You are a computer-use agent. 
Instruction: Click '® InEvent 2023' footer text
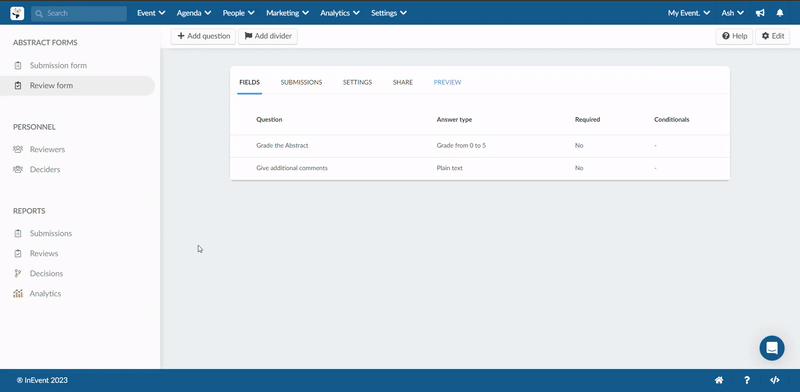[42, 380]
